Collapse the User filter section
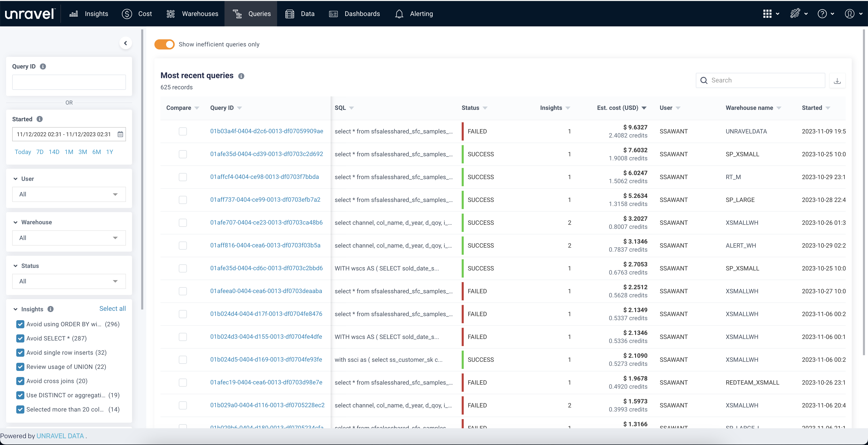 tap(15, 179)
